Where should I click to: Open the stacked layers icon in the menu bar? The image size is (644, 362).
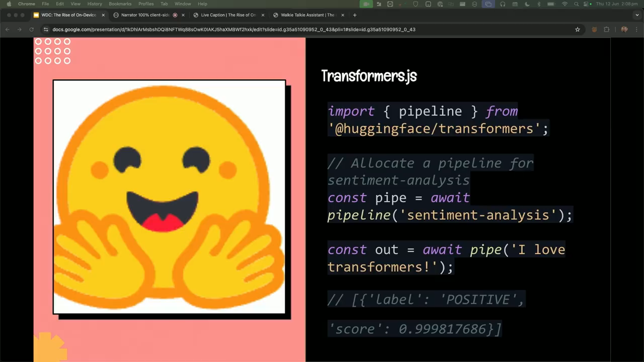tap(474, 4)
